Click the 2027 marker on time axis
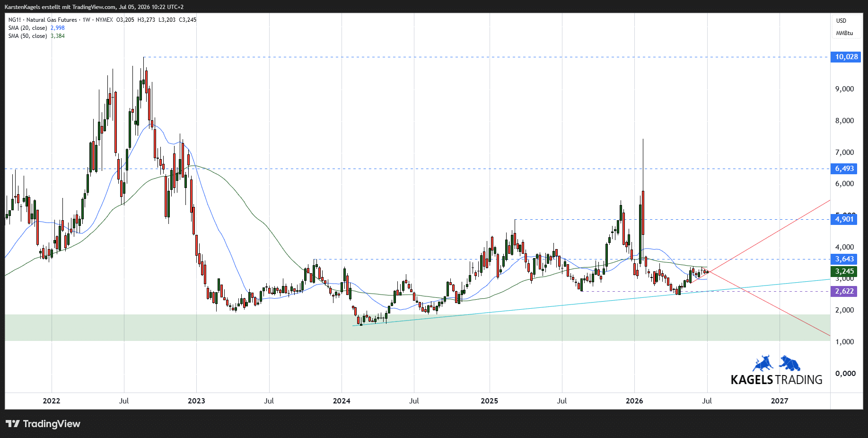 tap(780, 401)
